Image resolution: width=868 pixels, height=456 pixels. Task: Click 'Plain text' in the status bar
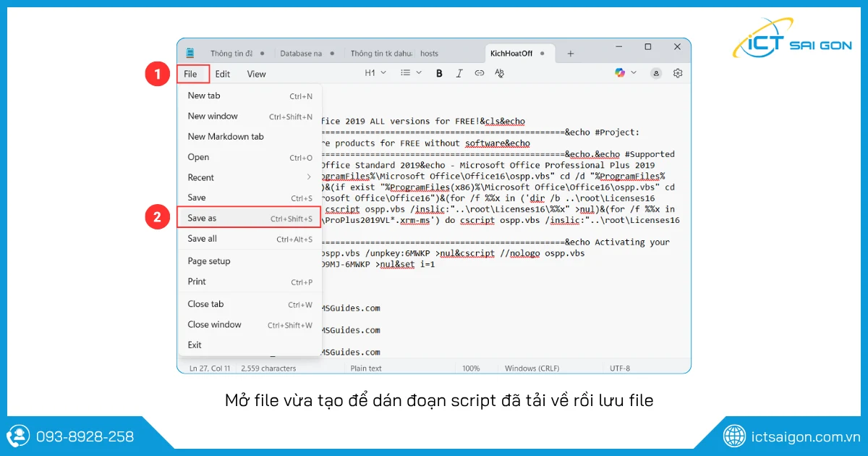click(366, 368)
